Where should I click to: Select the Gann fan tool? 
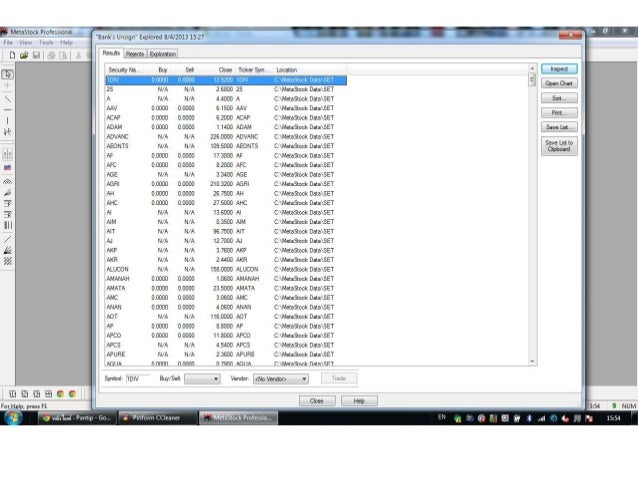(7, 250)
